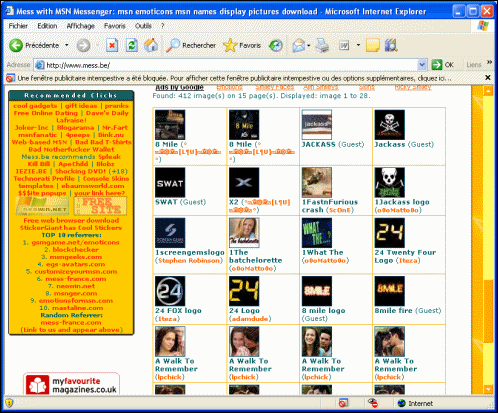Select the 1Jackass logo skull thumbnail
This screenshot has width=498, height=413.
coord(390,182)
